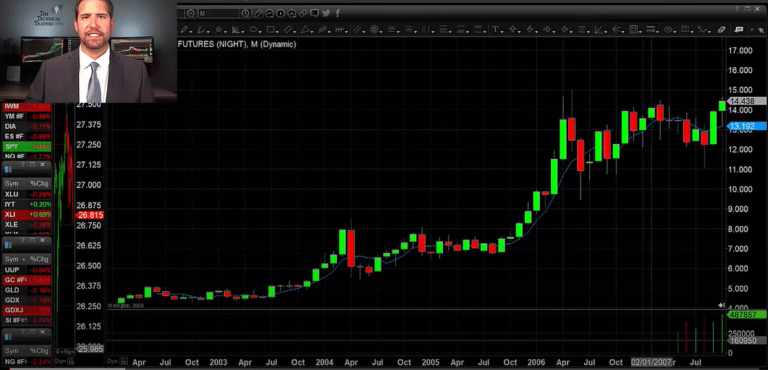Toggle the link windows chain icon

[x=304, y=13]
